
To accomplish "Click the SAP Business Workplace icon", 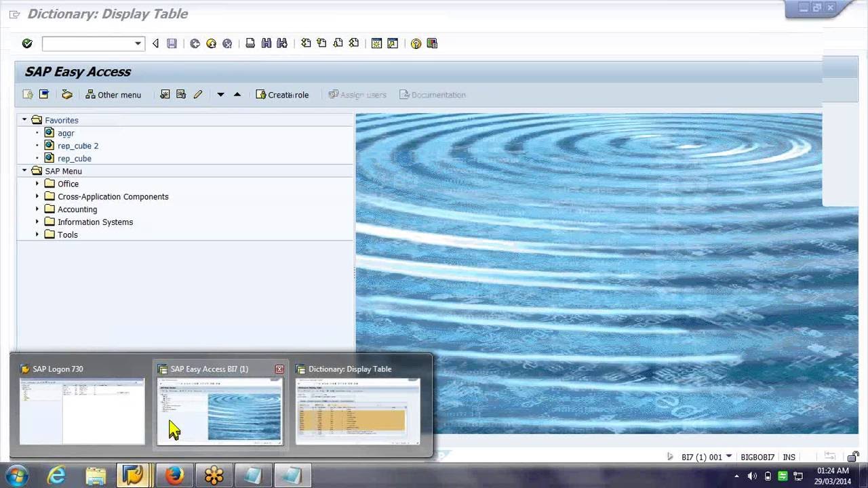I will coord(67,94).
